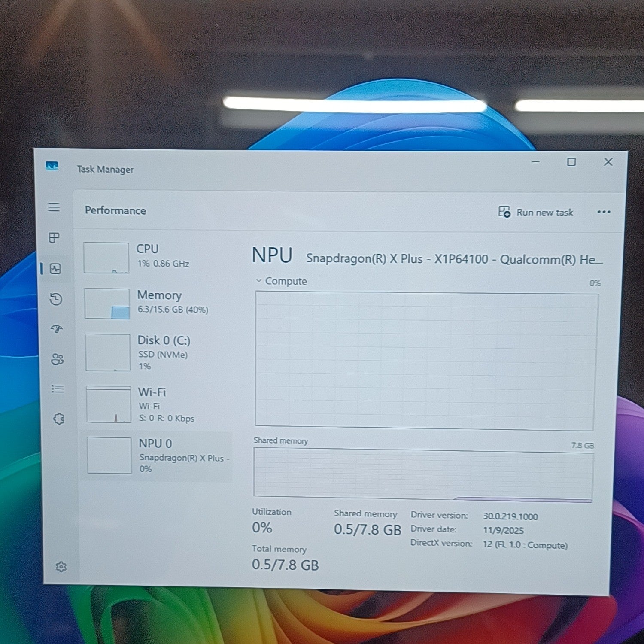Click the "Total memory" label
Screen dimensions: 644x644
(x=279, y=549)
